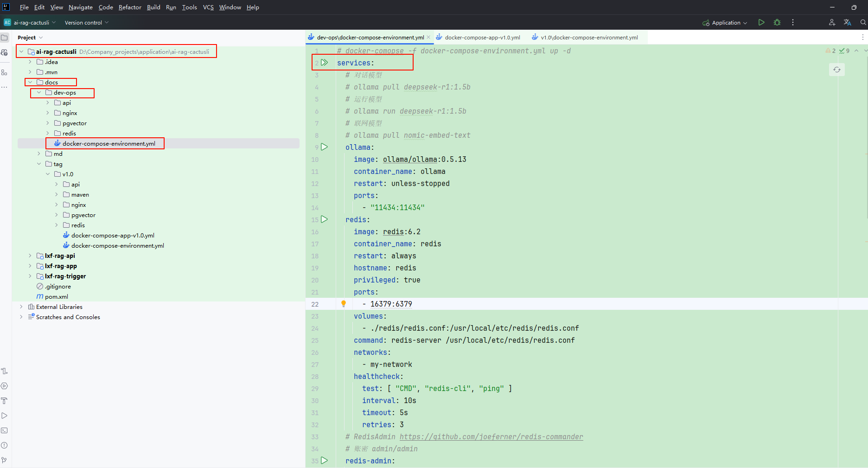
Task: Select docker-compose-environment.yml under dev-ops
Action: coord(109,143)
